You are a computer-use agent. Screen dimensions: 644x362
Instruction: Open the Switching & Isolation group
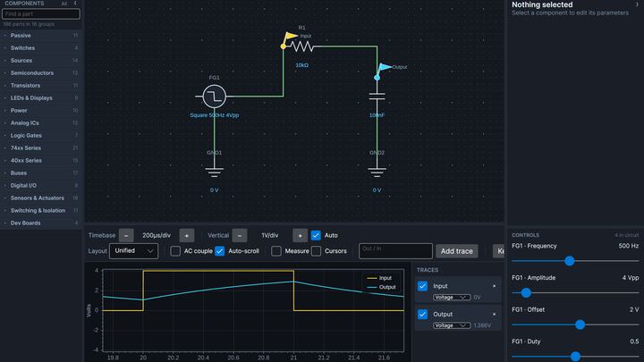41,211
